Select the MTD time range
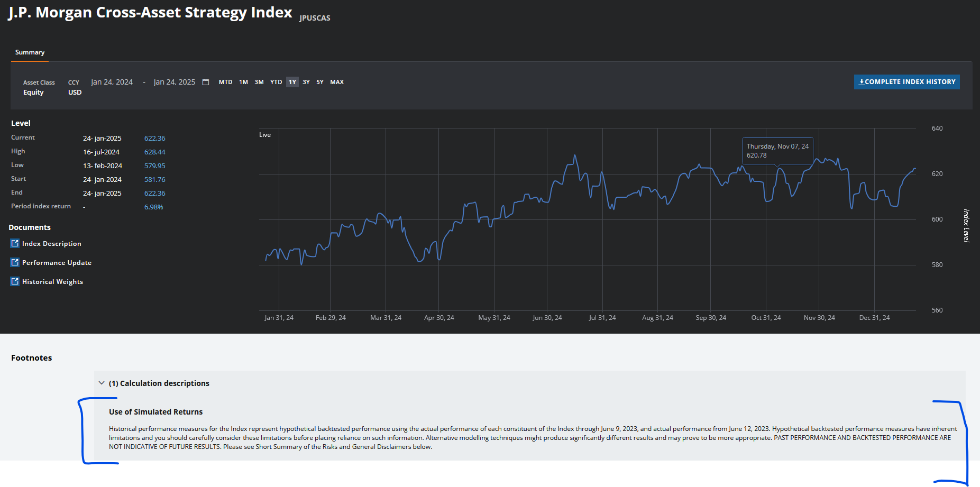 225,82
